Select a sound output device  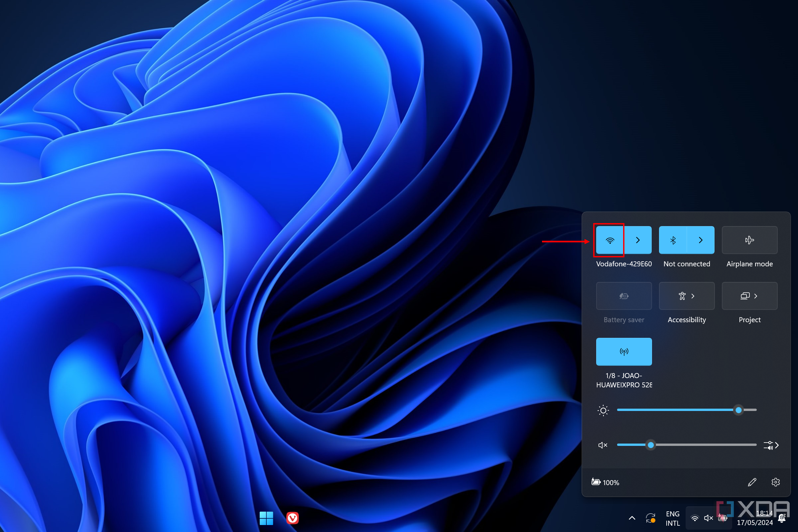771,445
